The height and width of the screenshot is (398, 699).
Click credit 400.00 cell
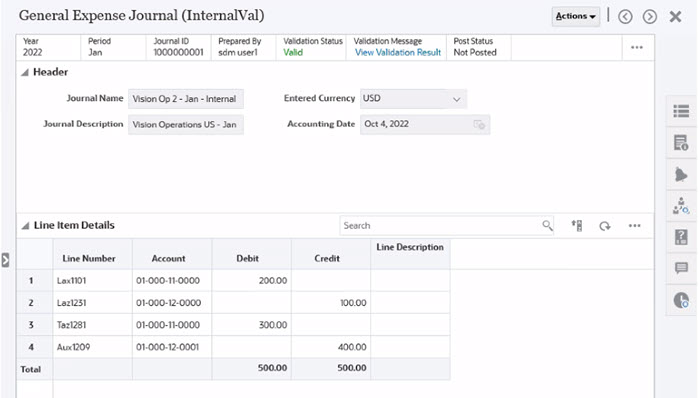331,347
